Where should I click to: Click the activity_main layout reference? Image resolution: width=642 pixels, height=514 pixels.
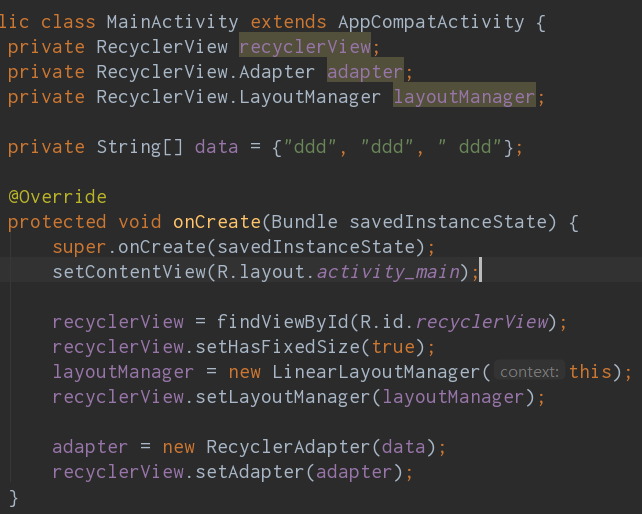[389, 272]
